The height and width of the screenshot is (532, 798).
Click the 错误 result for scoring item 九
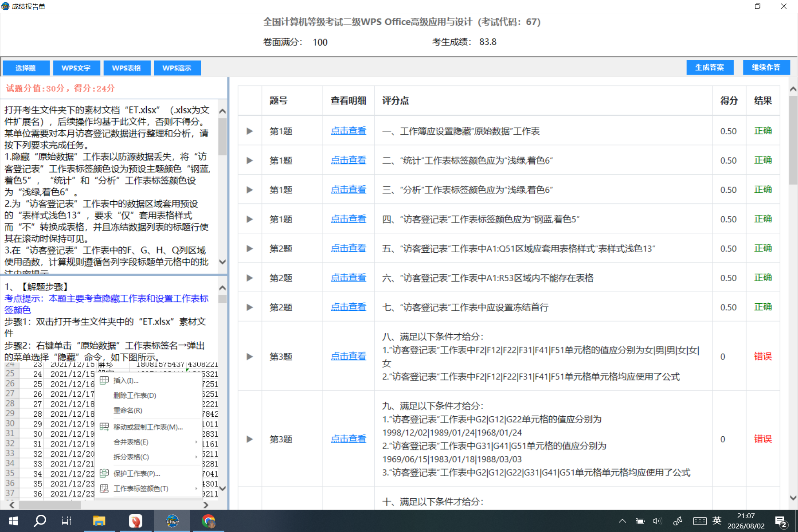coord(763,438)
